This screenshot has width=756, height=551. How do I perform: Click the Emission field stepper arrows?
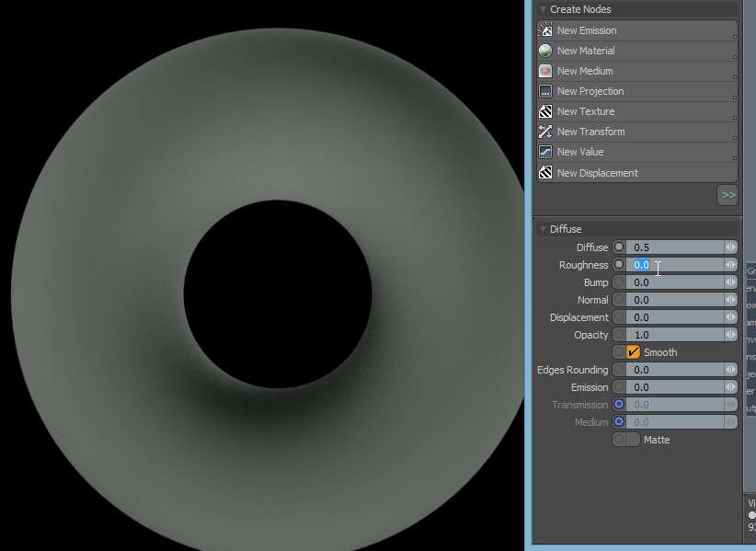pyautogui.click(x=730, y=386)
